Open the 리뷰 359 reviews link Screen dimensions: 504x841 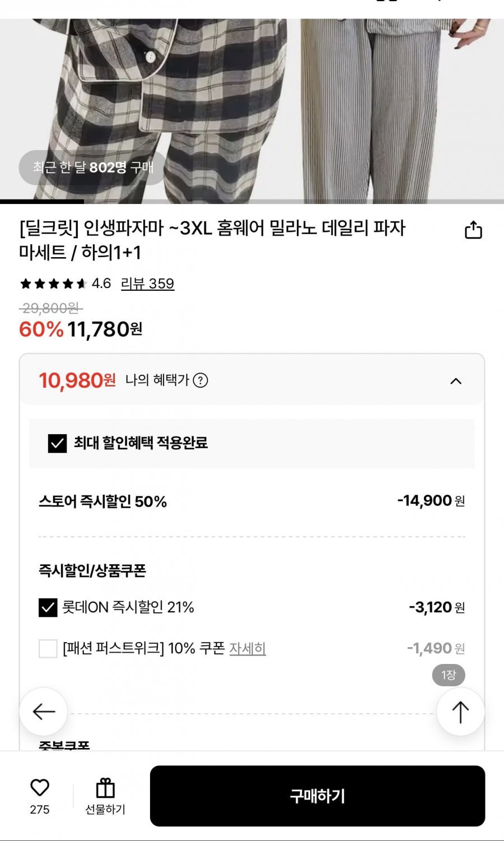coord(147,284)
